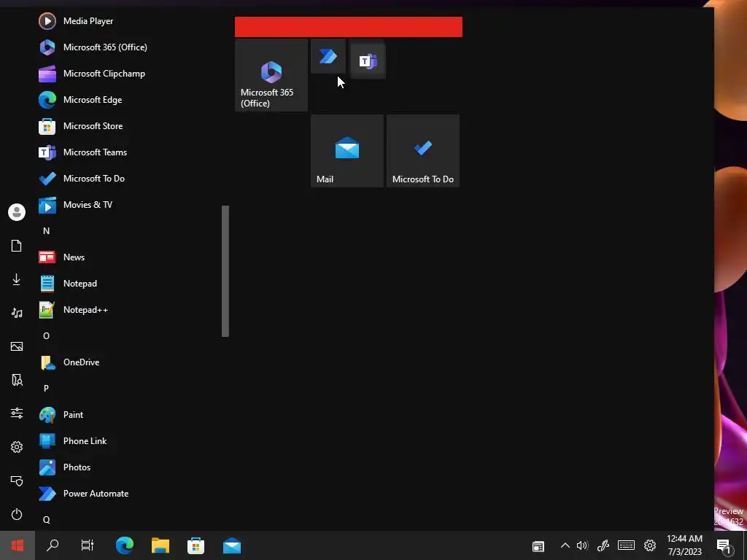
Task: Click the app list scrollbar thumb
Action: (x=225, y=271)
